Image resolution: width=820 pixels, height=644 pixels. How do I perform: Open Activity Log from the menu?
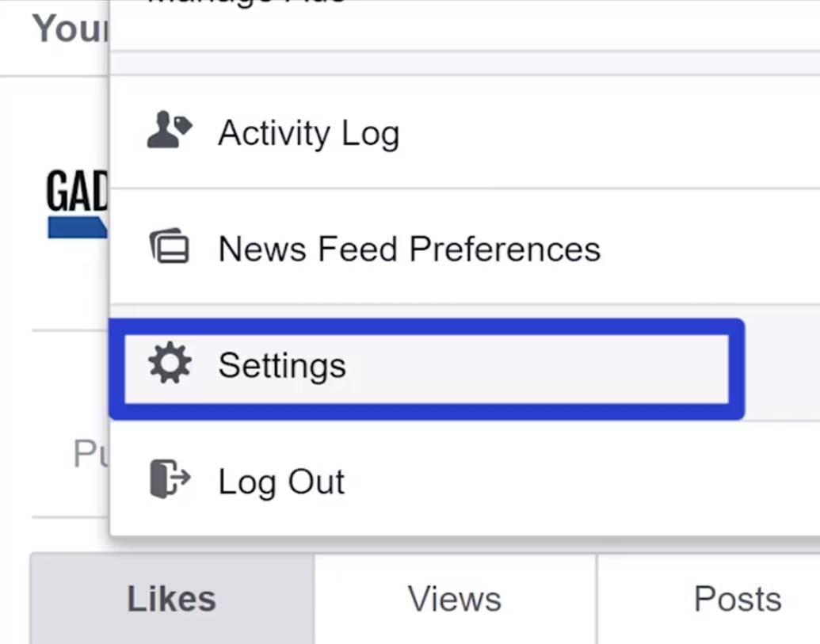tap(308, 133)
